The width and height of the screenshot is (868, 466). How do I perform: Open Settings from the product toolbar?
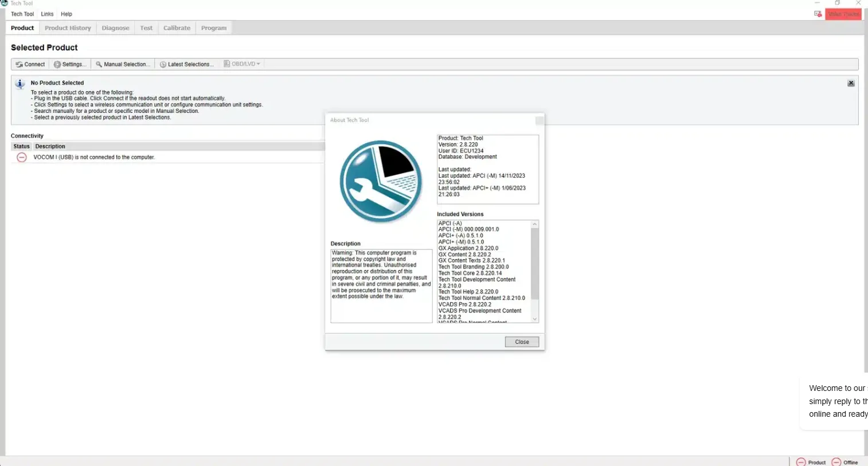point(70,64)
